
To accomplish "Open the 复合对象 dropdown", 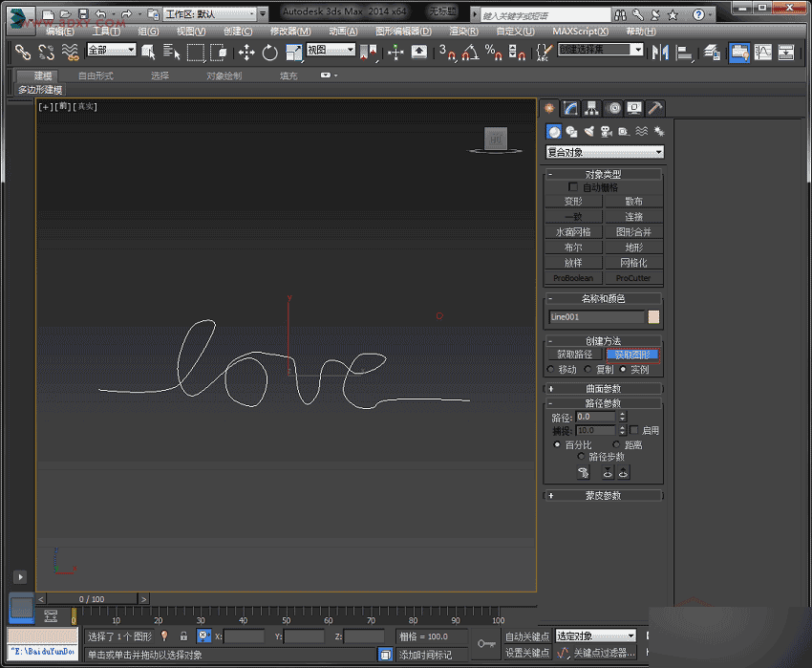I will tap(604, 152).
